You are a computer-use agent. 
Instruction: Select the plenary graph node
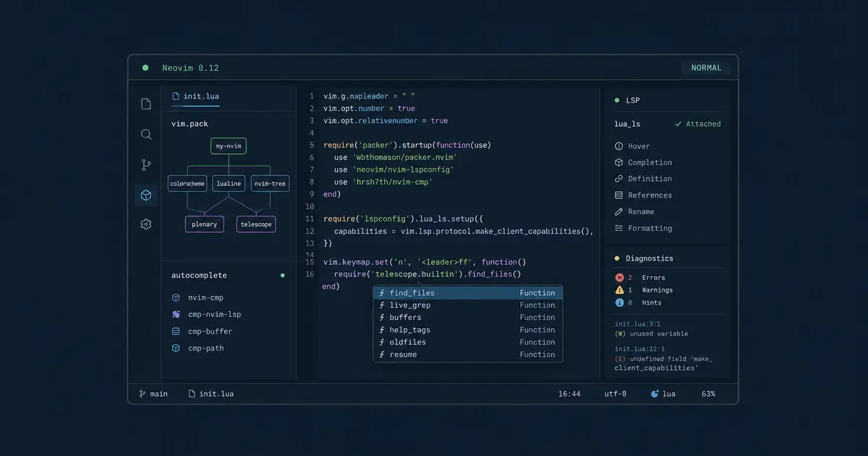205,224
